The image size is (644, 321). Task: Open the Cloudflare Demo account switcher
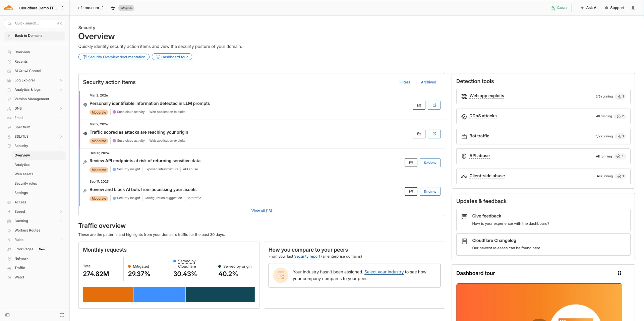pyautogui.click(x=38, y=8)
